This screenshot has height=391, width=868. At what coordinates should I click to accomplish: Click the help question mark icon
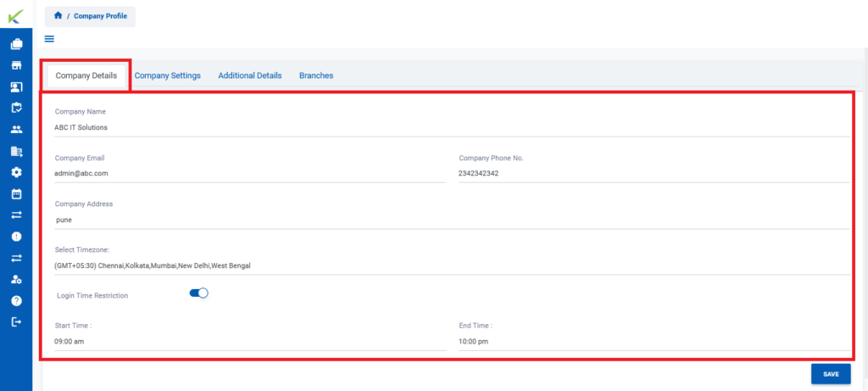pyautogui.click(x=17, y=301)
